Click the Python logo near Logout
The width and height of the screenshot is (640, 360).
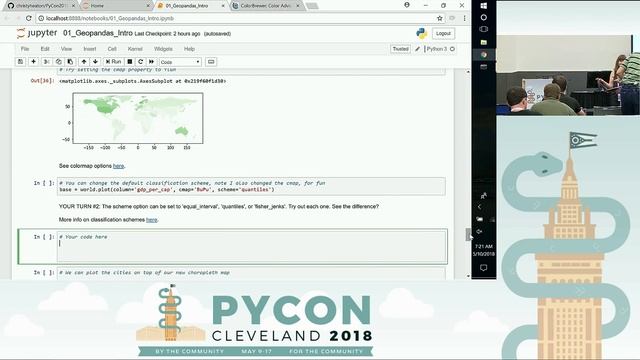tap(421, 33)
